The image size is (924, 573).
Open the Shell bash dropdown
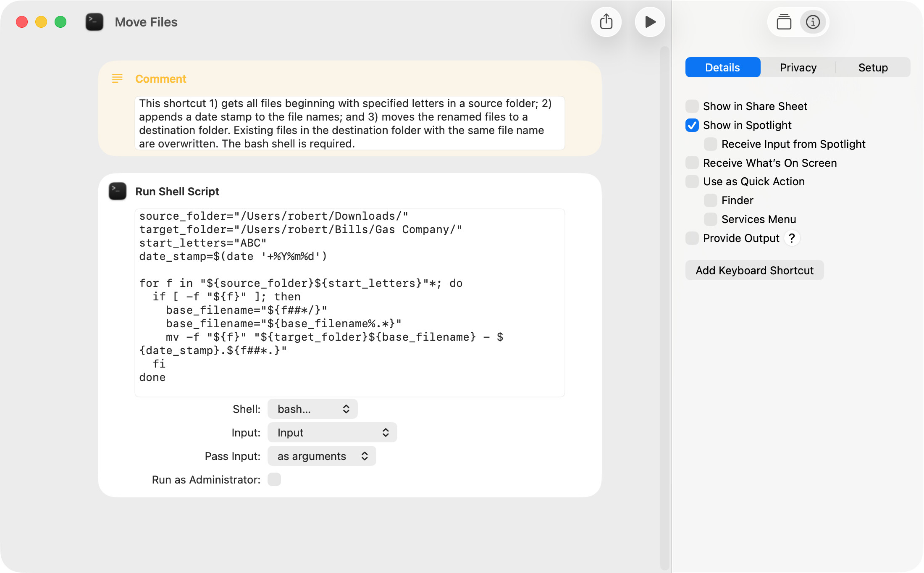tap(312, 409)
